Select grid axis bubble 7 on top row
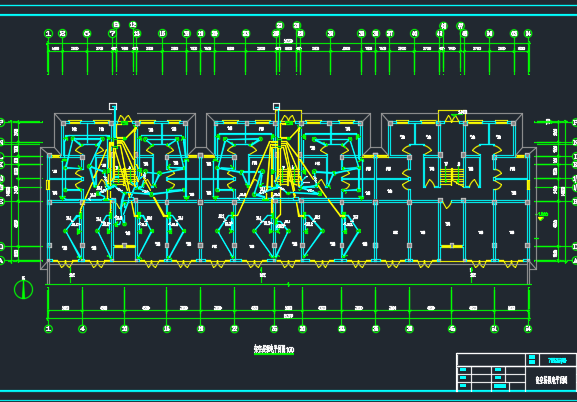This screenshot has width=577, height=402. (x=113, y=34)
